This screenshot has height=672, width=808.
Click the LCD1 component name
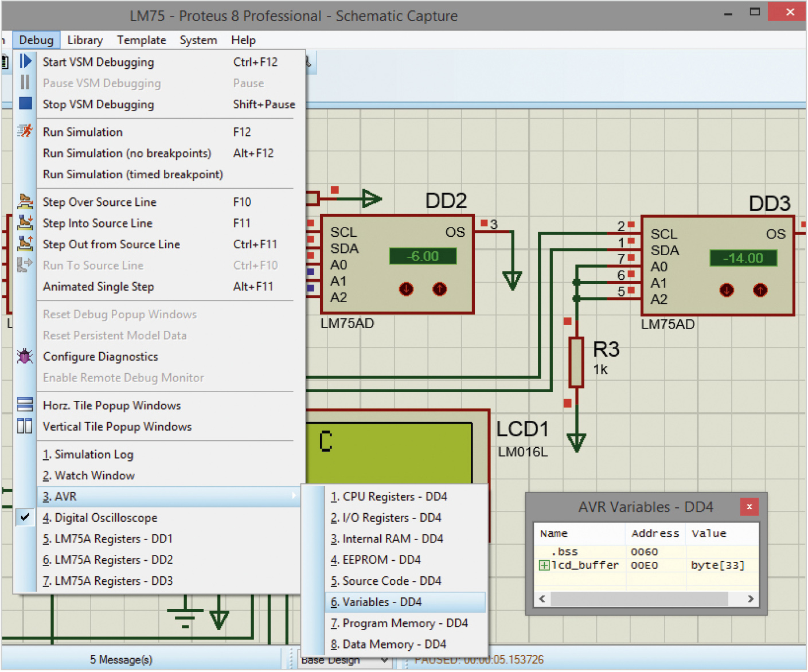coord(522,429)
